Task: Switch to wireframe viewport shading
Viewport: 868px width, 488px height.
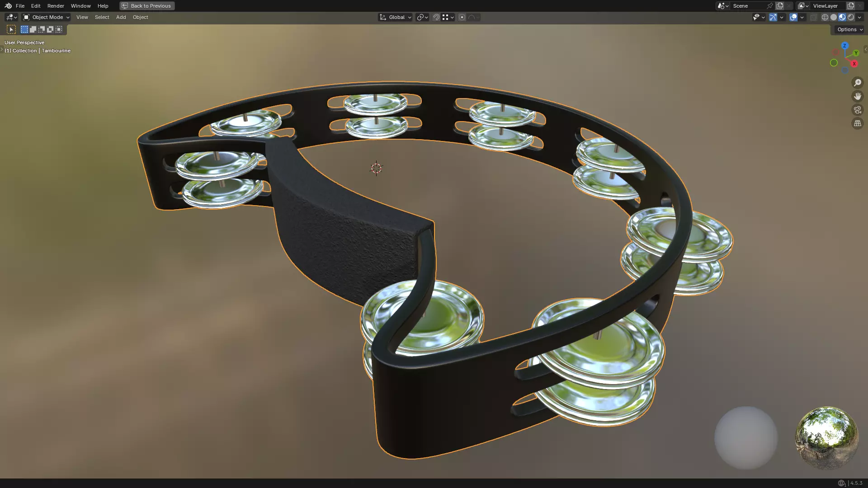Action: click(825, 17)
